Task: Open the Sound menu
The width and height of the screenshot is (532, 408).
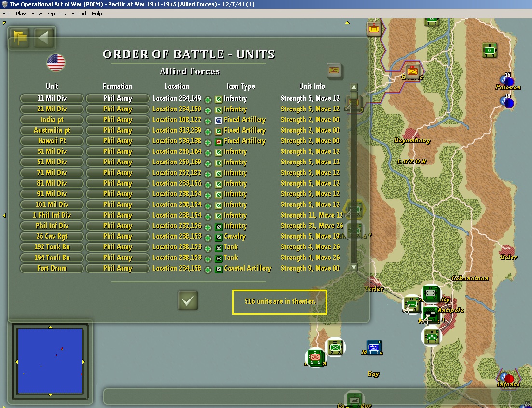Action: click(79, 14)
